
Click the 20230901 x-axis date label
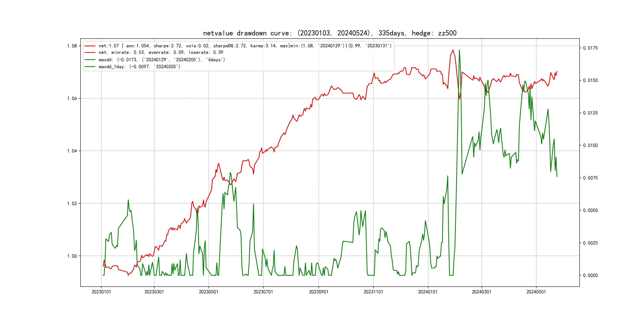(x=318, y=292)
